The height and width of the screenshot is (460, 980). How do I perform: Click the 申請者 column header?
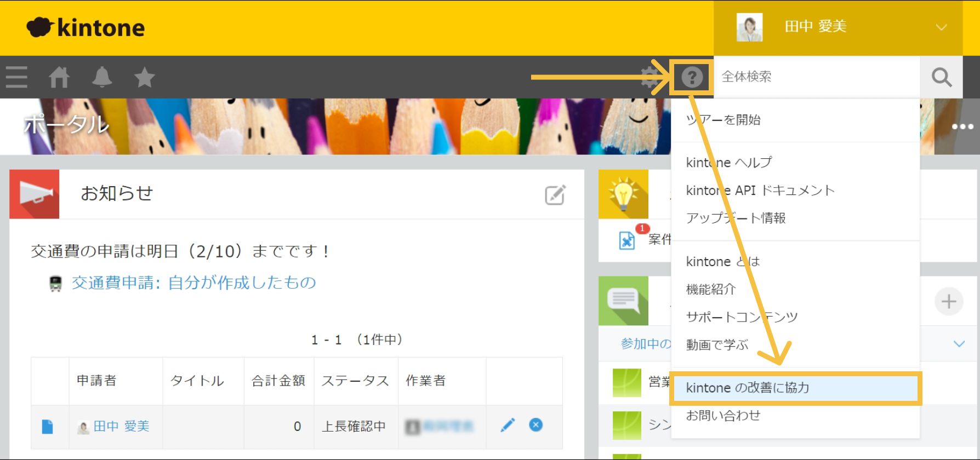coord(116,381)
